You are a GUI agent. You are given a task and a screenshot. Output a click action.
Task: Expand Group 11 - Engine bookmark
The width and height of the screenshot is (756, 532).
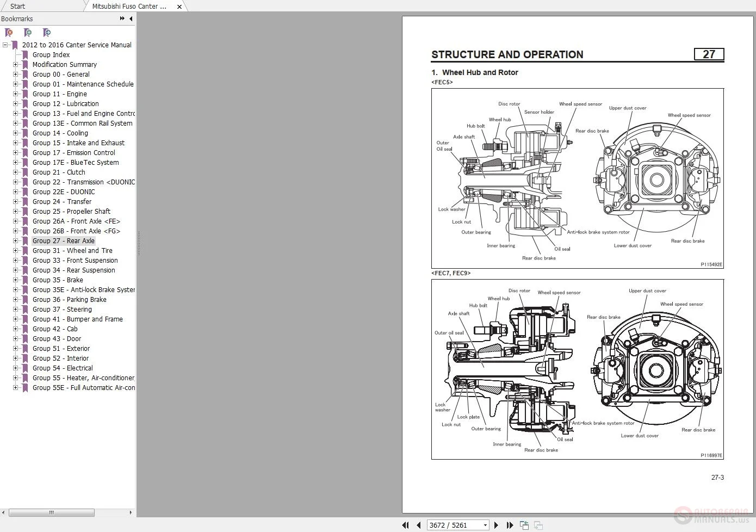tap(15, 94)
